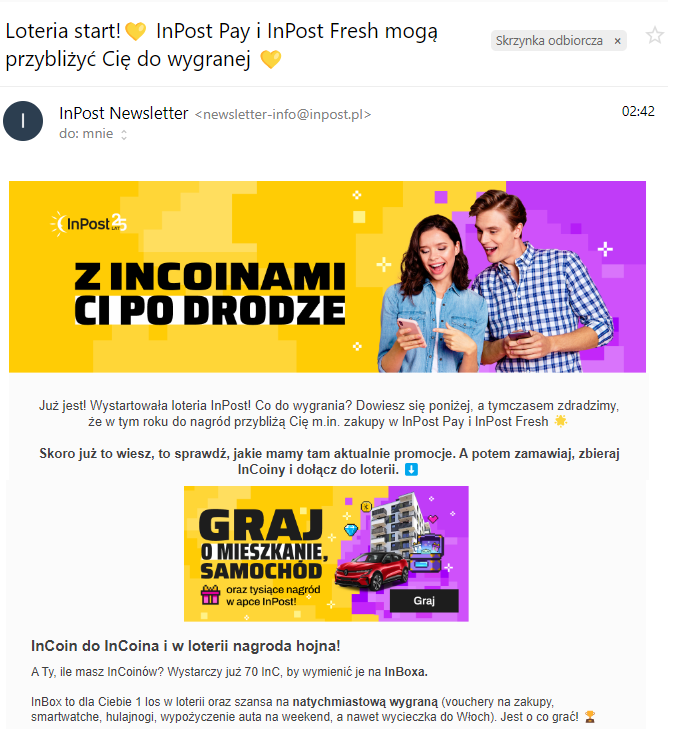Click the 02:42 email timestamp
674x729 pixels.
tap(638, 112)
